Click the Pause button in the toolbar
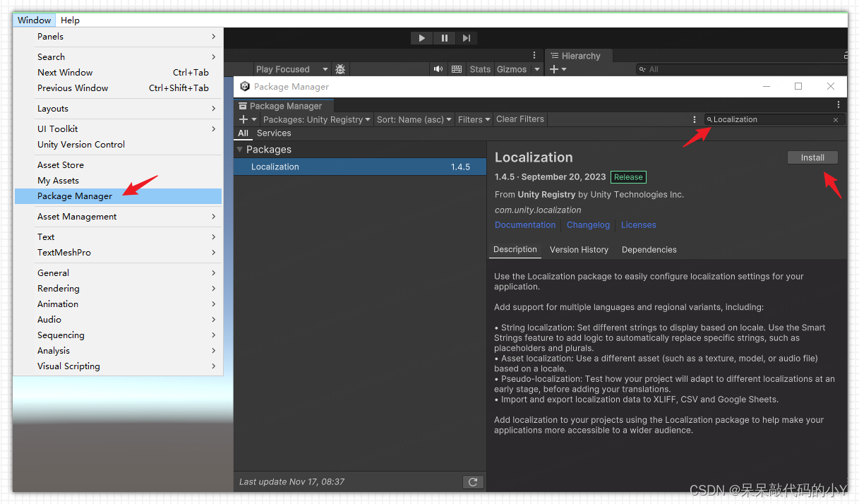 pos(444,38)
